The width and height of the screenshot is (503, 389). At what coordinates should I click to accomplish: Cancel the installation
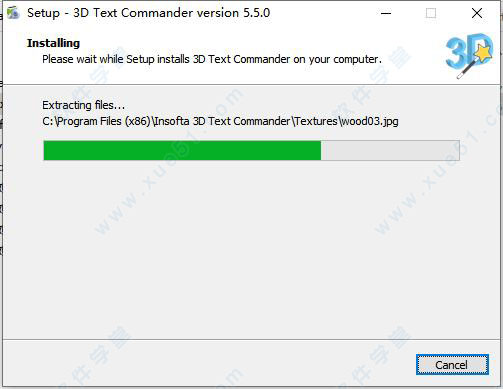[452, 365]
